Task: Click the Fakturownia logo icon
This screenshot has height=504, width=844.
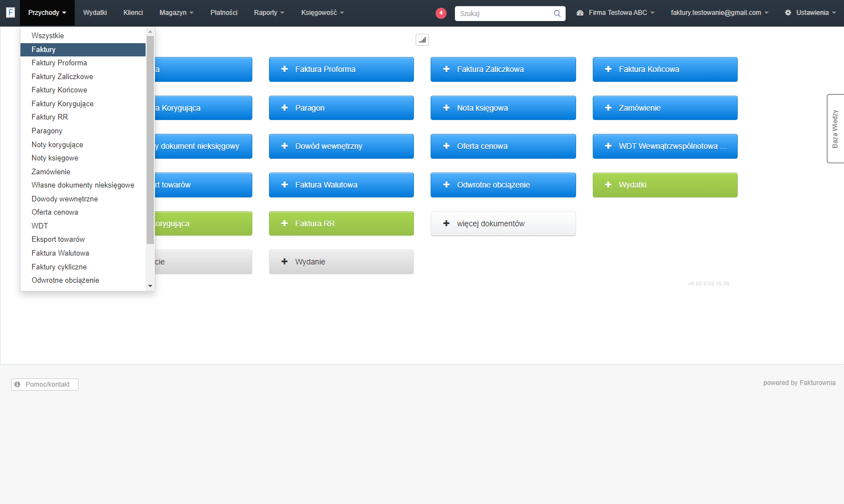Action: [x=10, y=12]
